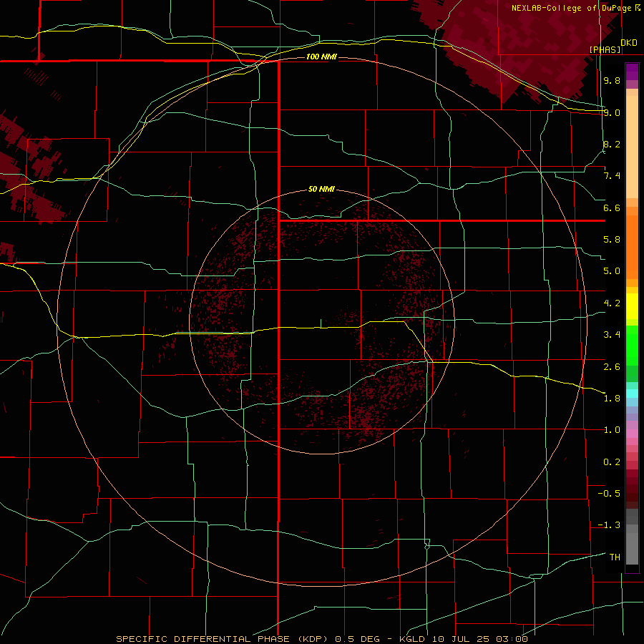Click the 0.2 color scale value
644x644 pixels.
pyautogui.click(x=612, y=462)
